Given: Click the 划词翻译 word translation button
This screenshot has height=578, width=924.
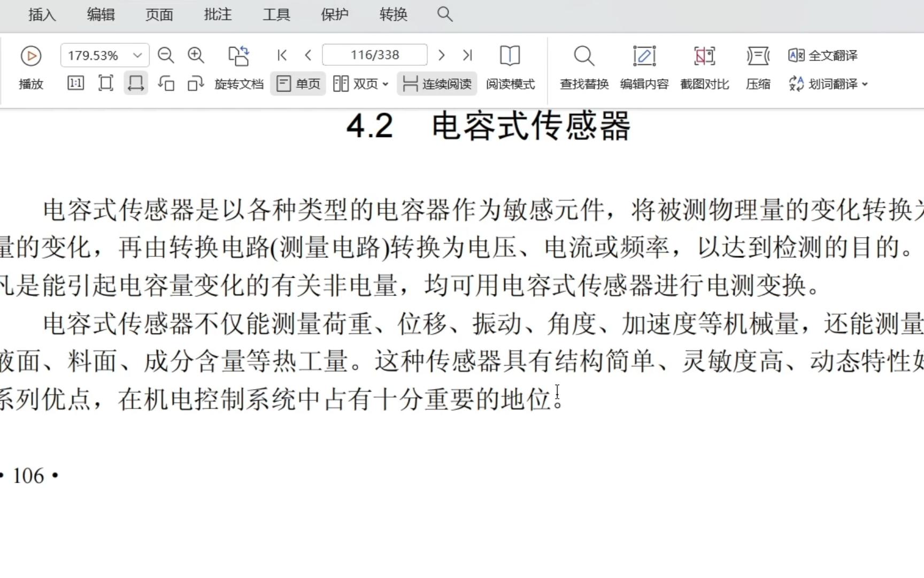Looking at the screenshot, I should 823,84.
